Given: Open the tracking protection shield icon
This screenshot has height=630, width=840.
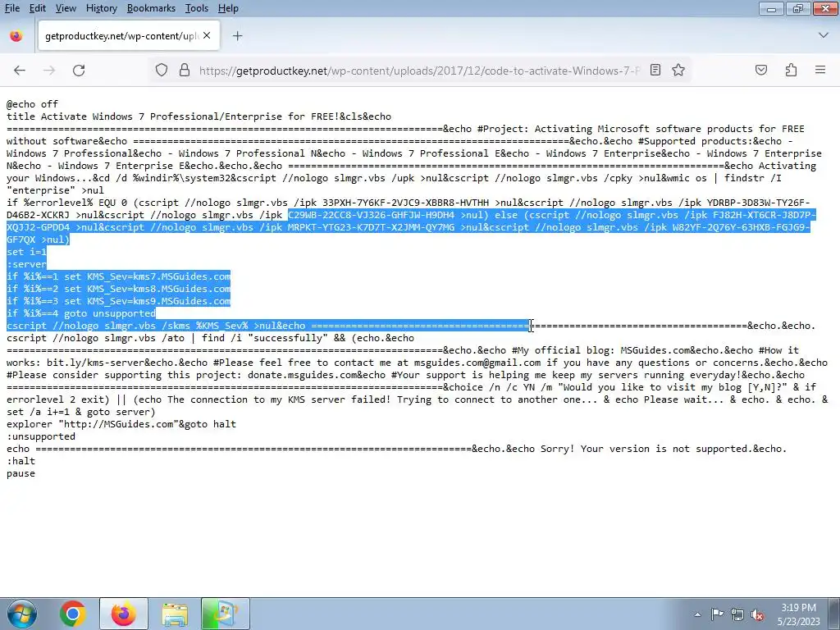Looking at the screenshot, I should click(162, 71).
